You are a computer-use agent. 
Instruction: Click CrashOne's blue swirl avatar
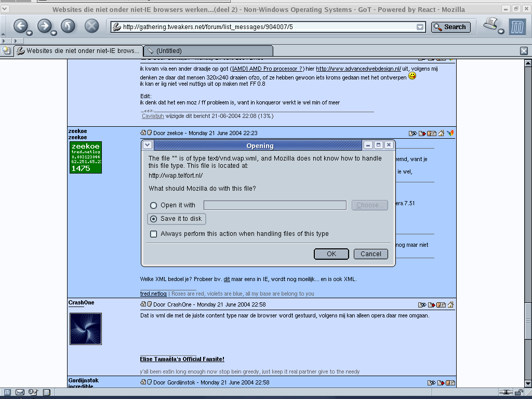click(x=86, y=329)
